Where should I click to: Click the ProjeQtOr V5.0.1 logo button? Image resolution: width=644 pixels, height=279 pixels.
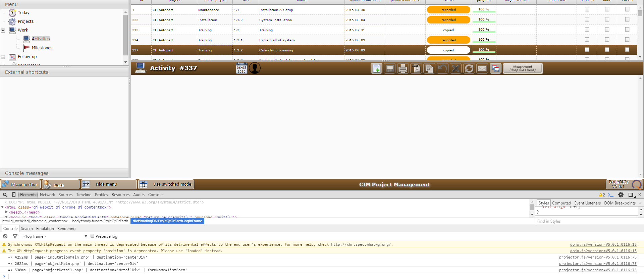click(x=624, y=184)
